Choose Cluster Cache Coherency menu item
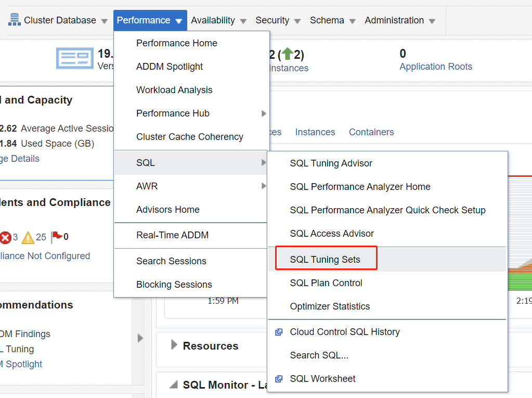This screenshot has width=532, height=398. tap(192, 137)
